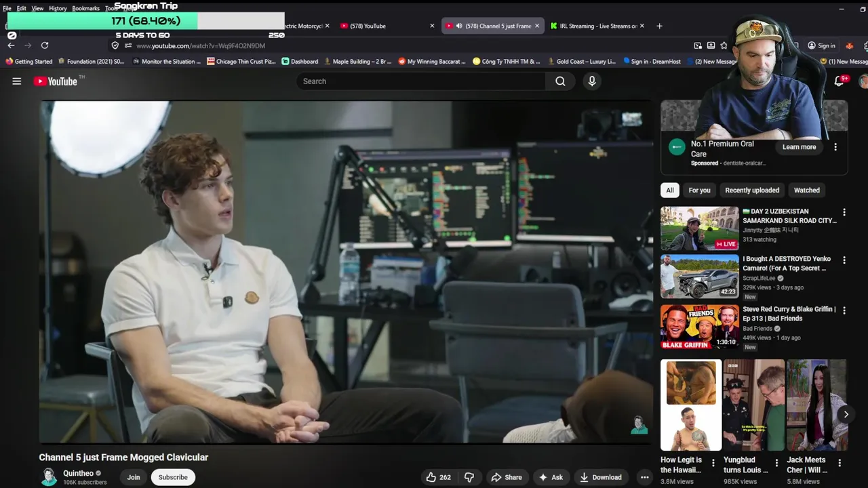Open the Edit menu in the menu bar
868x488 pixels.
coord(22,8)
